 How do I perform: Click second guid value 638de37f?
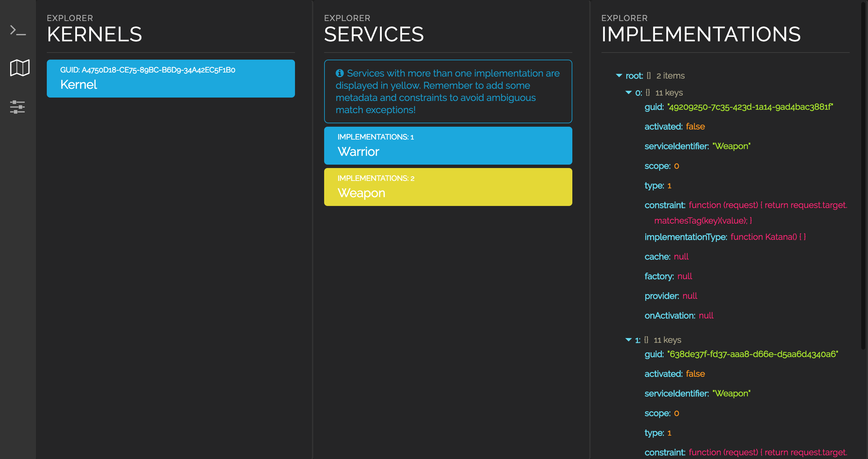point(753,354)
